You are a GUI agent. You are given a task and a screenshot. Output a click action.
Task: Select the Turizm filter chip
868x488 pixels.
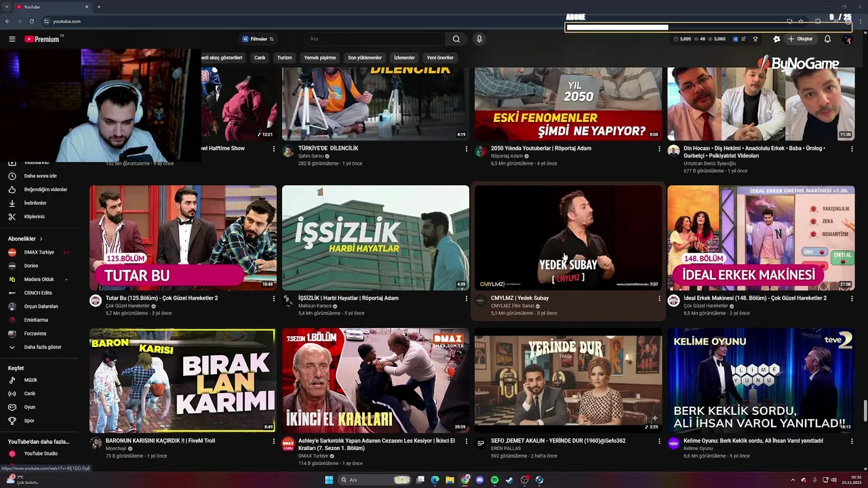[284, 58]
